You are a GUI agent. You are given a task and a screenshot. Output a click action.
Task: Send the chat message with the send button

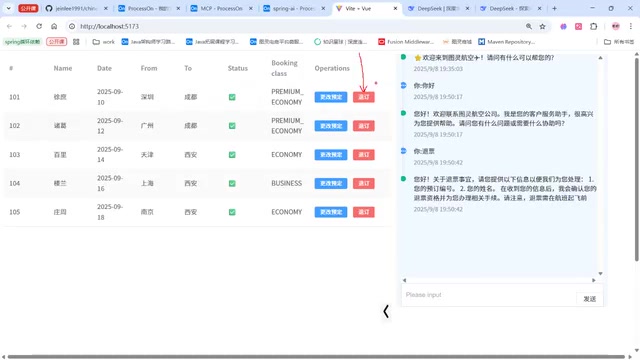pyautogui.click(x=589, y=299)
